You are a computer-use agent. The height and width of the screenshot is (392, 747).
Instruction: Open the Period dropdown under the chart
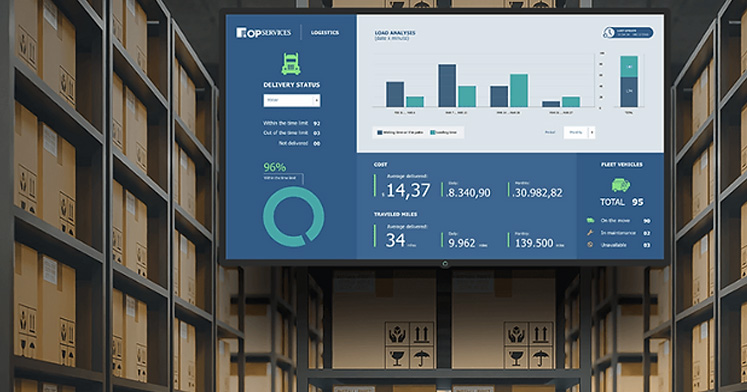pos(579,132)
